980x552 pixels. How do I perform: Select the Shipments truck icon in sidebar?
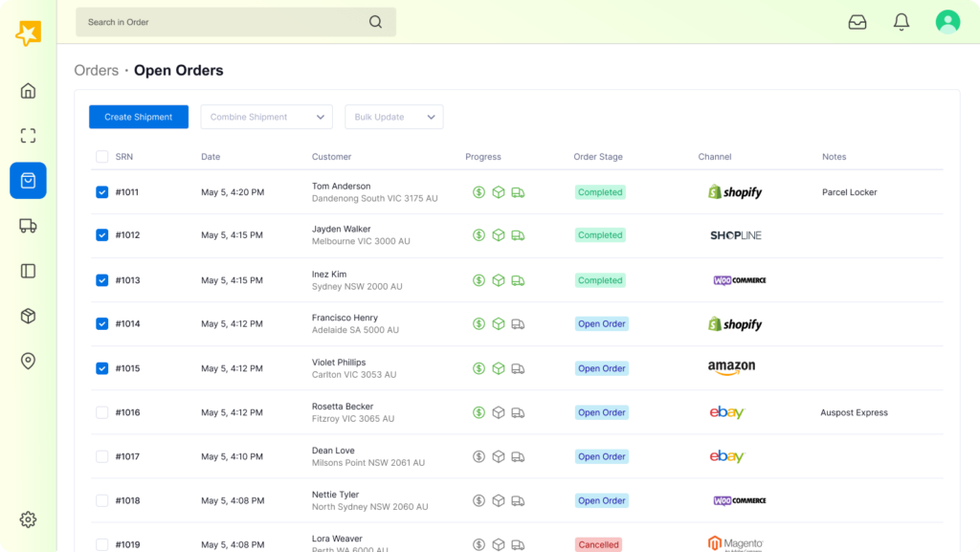coord(28,226)
